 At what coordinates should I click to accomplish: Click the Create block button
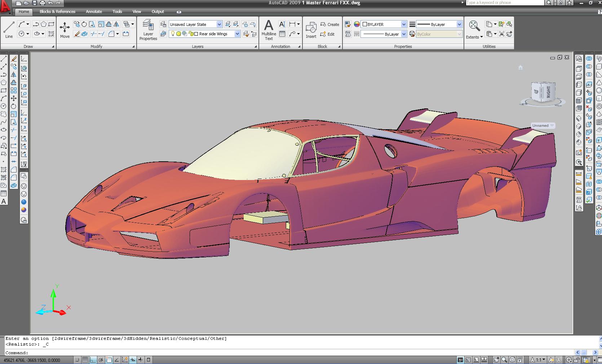(330, 24)
